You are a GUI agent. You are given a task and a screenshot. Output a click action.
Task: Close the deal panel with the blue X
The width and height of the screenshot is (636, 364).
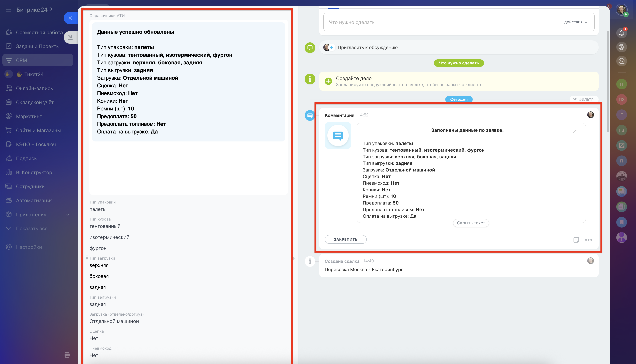pos(70,18)
